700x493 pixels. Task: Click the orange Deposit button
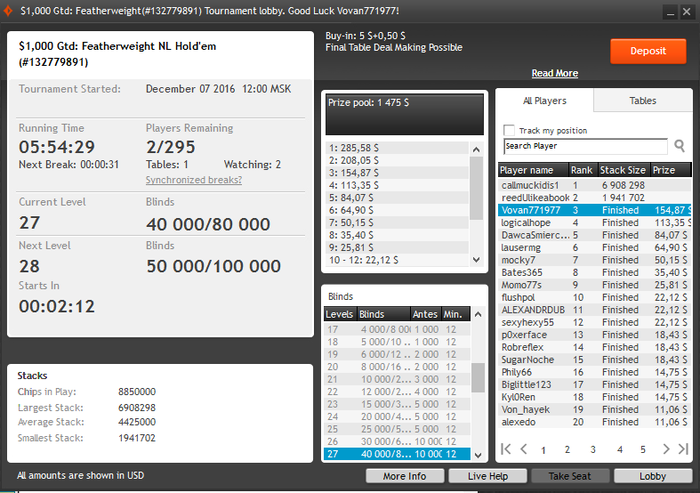pyautogui.click(x=648, y=51)
